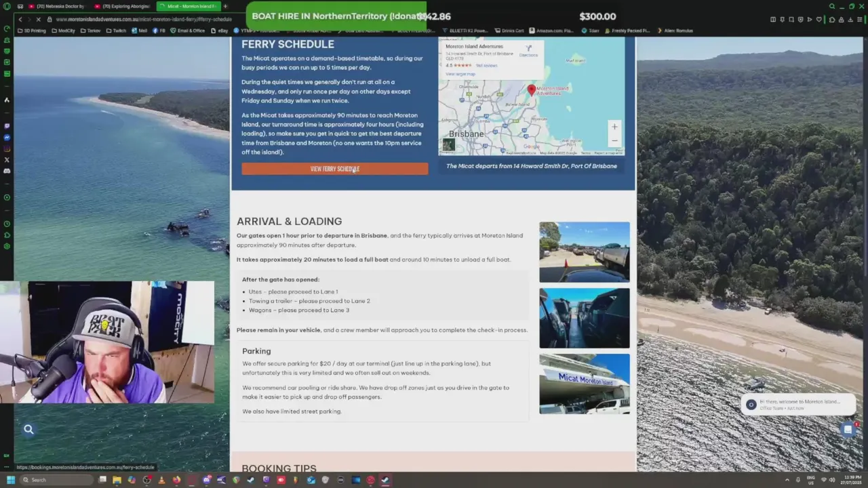The width and height of the screenshot is (868, 488).
Task: Open the ModCity bookmark folder
Action: click(63, 30)
